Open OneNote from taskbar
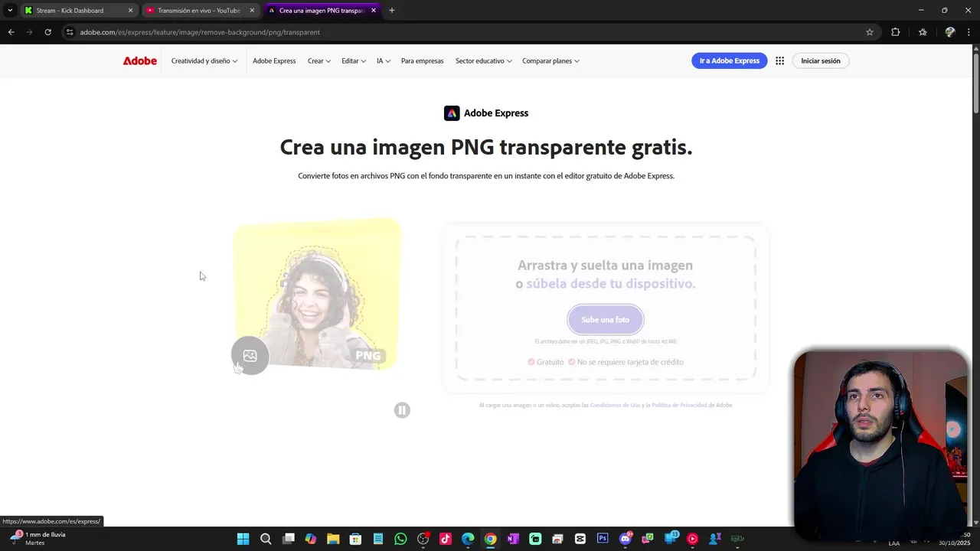This screenshot has height=551, width=980. (x=513, y=539)
